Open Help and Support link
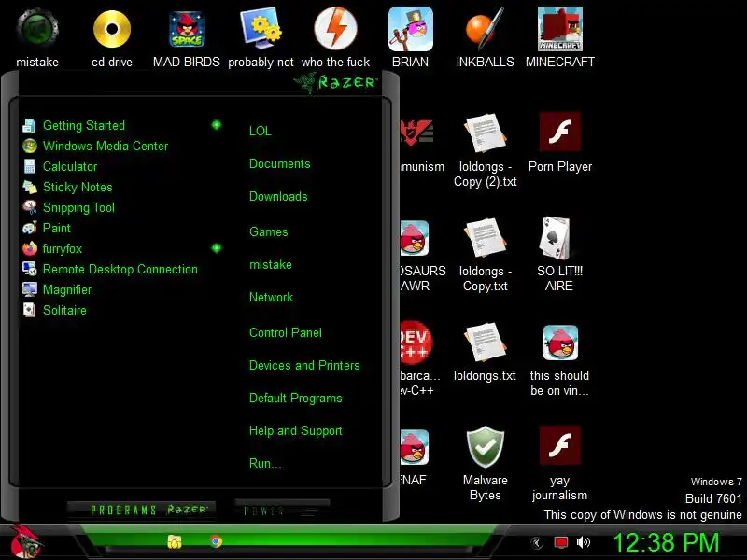The image size is (747, 560). pos(295,430)
